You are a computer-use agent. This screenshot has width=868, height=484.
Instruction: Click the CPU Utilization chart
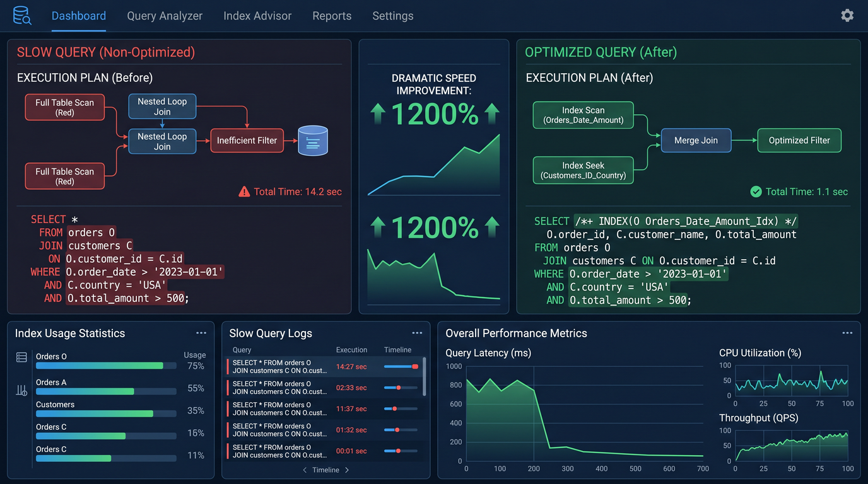tap(791, 380)
